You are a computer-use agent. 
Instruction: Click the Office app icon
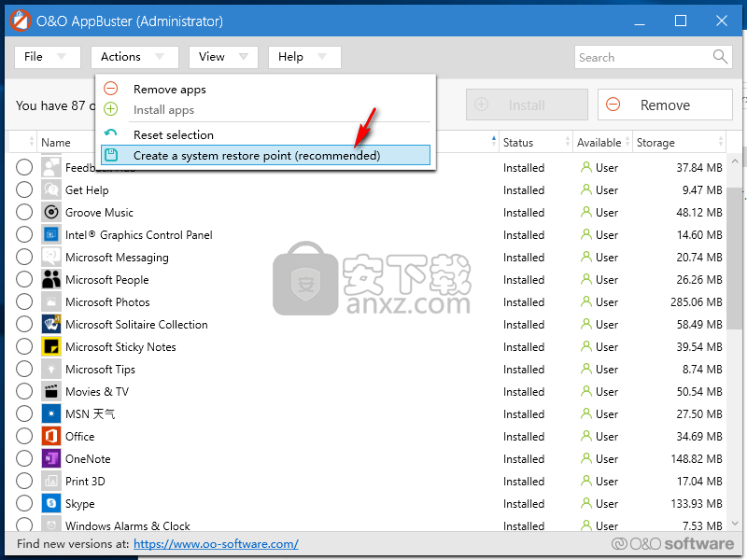tap(51, 436)
